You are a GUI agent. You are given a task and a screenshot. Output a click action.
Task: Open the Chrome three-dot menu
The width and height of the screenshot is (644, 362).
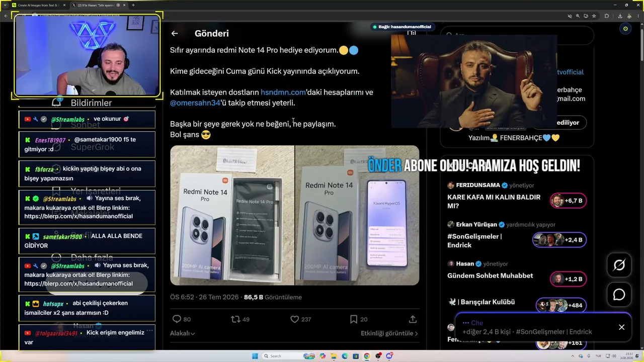tap(638, 16)
